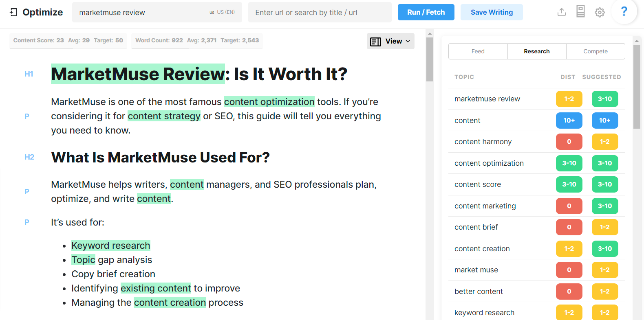The height and width of the screenshot is (320, 644).
Task: Click the SUGGESTED 1-2 badge for 'content harmony'
Action: (605, 142)
